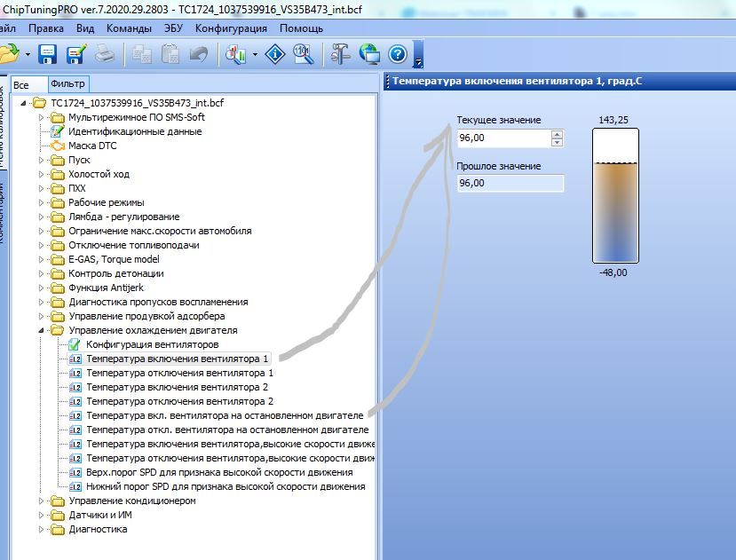Image resolution: width=736 pixels, height=560 pixels.
Task: Click the Конфигурация вентиляторов checkmark icon
Action: point(75,344)
